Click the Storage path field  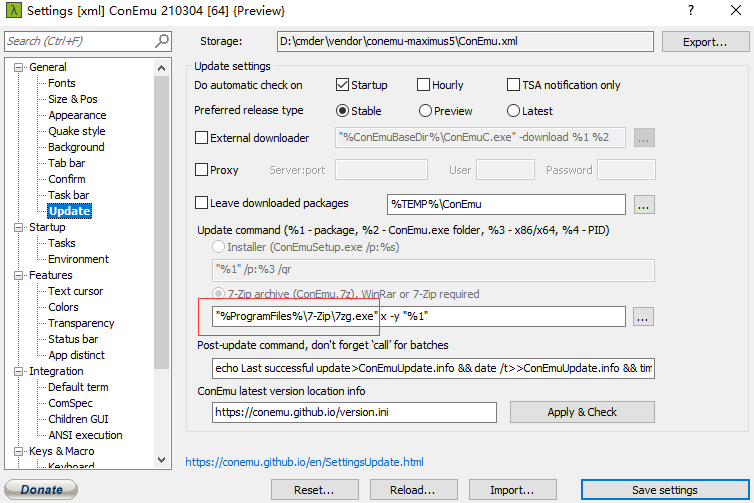point(465,41)
